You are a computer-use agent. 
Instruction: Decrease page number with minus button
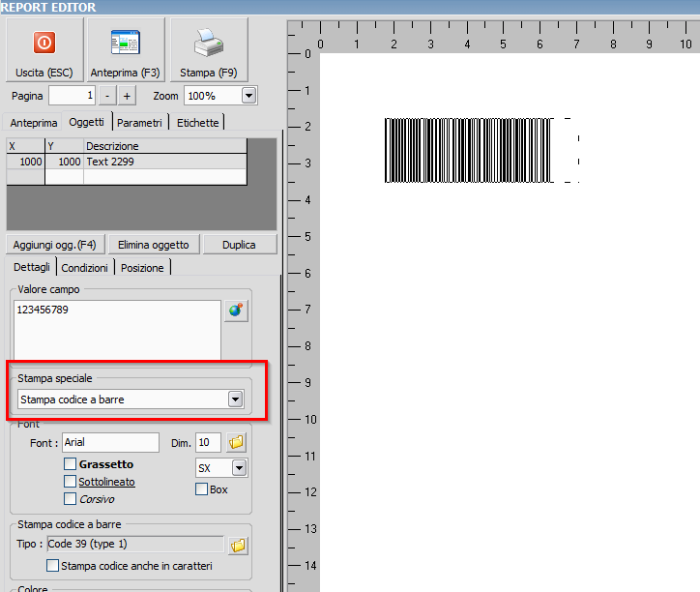(x=107, y=96)
